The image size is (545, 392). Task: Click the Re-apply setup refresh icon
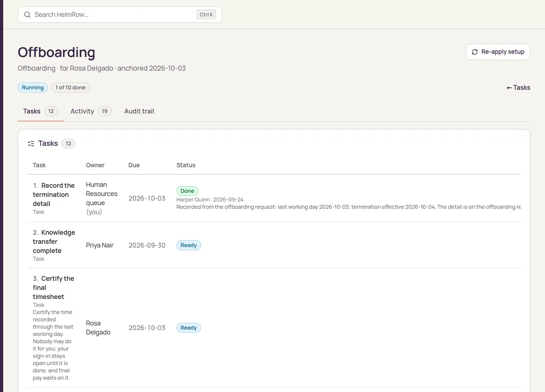pos(474,52)
